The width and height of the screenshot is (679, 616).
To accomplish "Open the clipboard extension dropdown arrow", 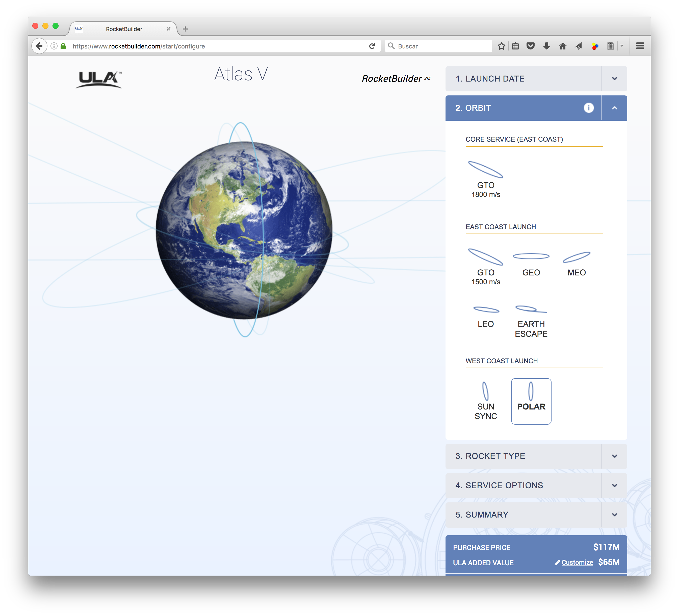I will (x=622, y=45).
